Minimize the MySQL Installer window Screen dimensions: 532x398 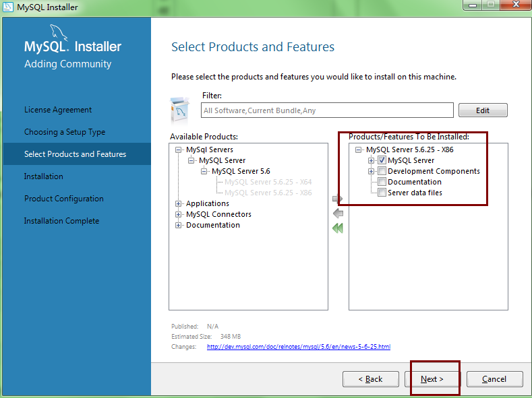point(473,5)
